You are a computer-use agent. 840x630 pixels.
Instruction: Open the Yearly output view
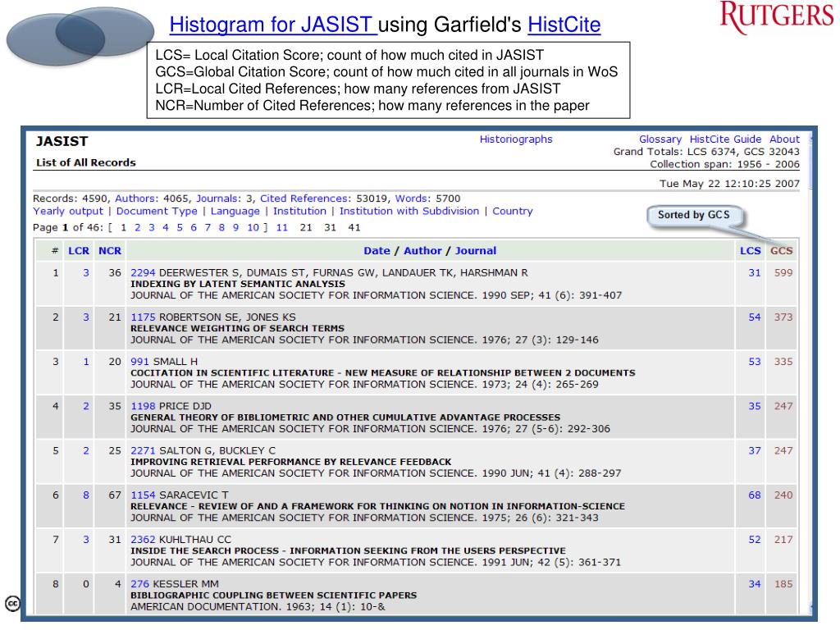[x=68, y=211]
